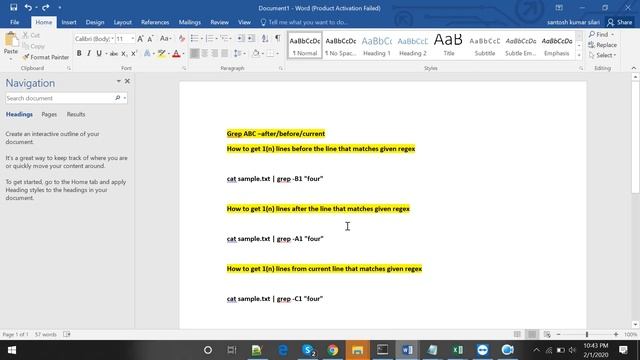Expand the Styles gallery more arrow

tap(579, 56)
